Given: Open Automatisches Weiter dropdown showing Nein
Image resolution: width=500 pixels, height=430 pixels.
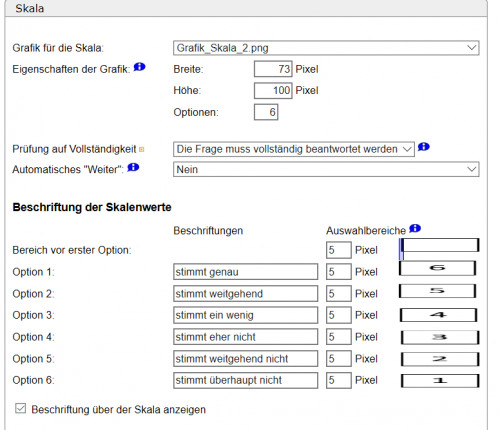Looking at the screenshot, I should [326, 169].
